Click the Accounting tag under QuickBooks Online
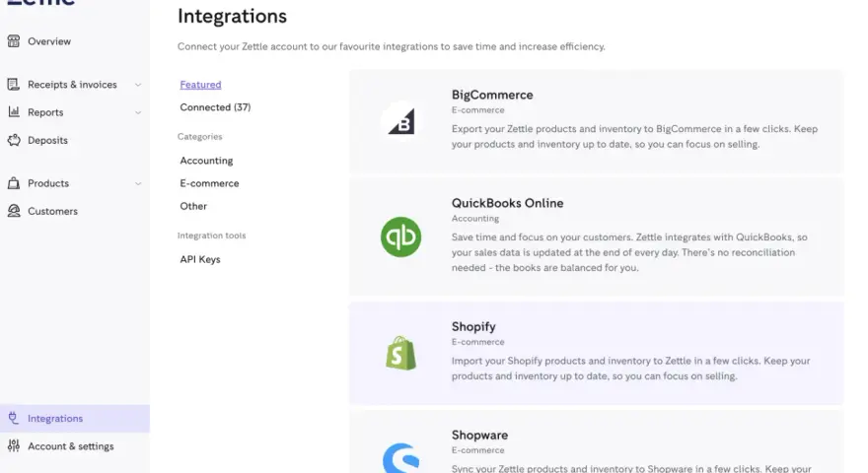This screenshot has width=868, height=473. (x=475, y=219)
